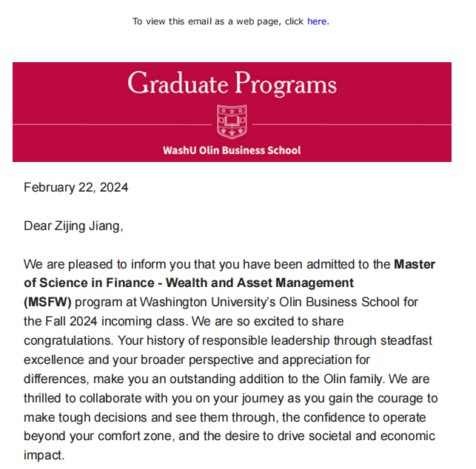Click the word "congratulations" in the letter
476x469 pixels.
(x=70, y=340)
